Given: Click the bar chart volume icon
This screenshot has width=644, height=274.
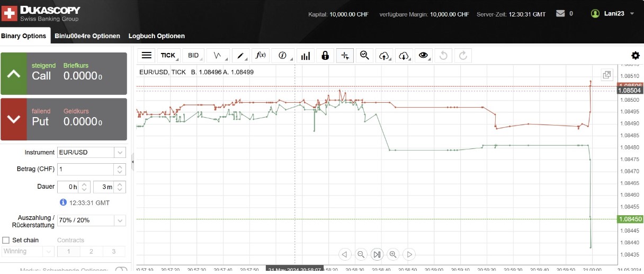Looking at the screenshot, I should click(x=305, y=56).
